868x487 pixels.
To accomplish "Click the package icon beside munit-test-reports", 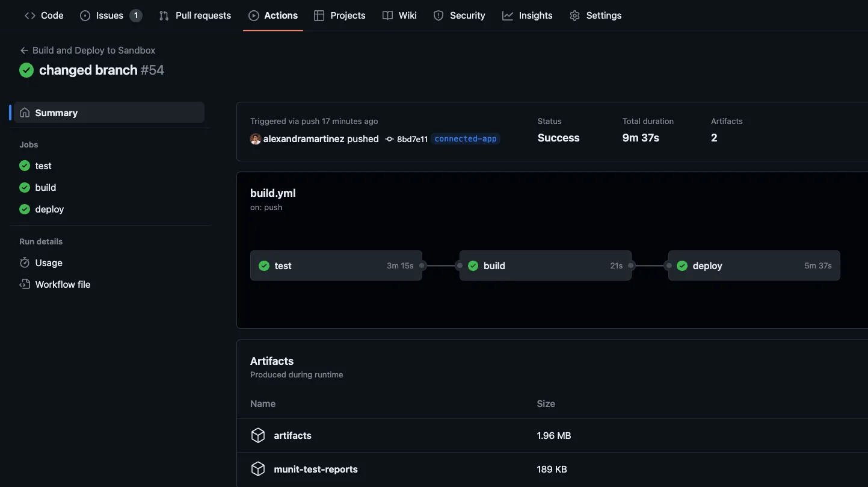I will coord(258,470).
